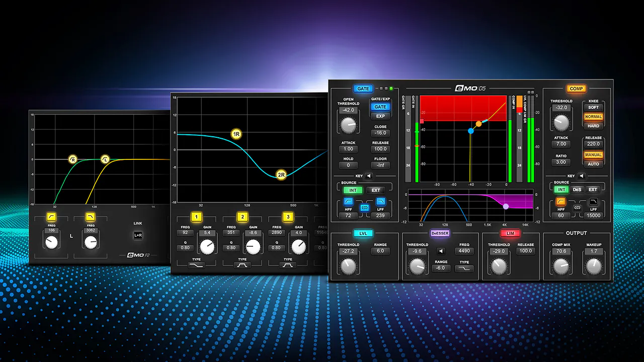Click the DeEsser filter TYPE shape icon
The image size is (644, 362).
(464, 269)
